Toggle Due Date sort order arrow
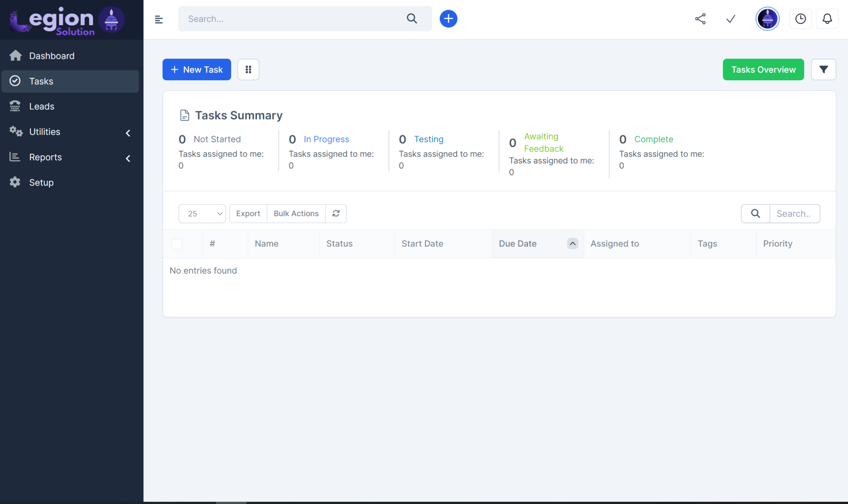This screenshot has width=848, height=504. tap(572, 244)
